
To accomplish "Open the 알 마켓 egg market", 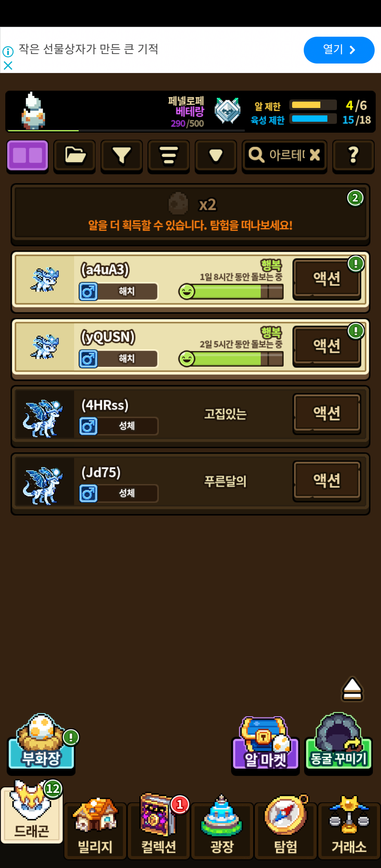I will point(265,744).
